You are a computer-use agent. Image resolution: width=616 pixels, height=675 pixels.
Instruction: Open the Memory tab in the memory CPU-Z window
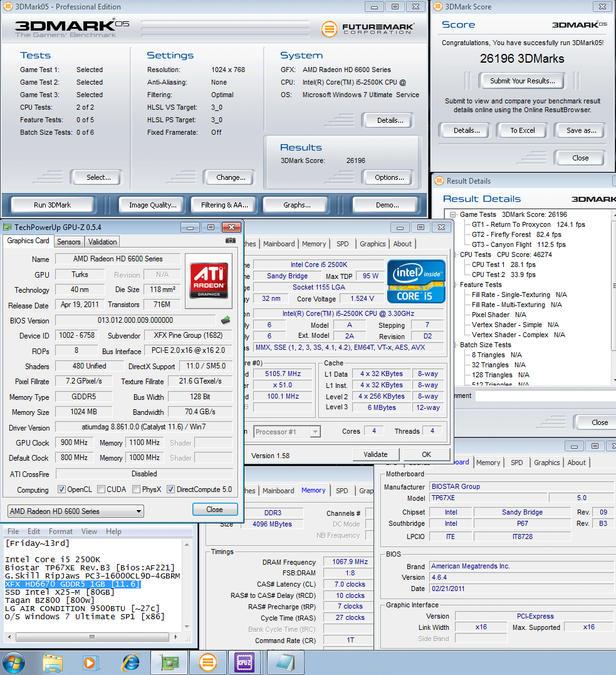(x=313, y=490)
